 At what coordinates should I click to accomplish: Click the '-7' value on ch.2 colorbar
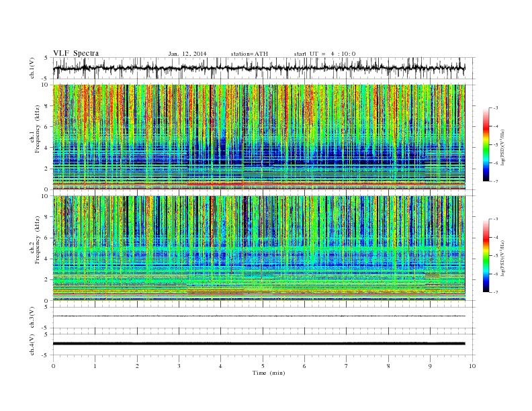coord(496,292)
